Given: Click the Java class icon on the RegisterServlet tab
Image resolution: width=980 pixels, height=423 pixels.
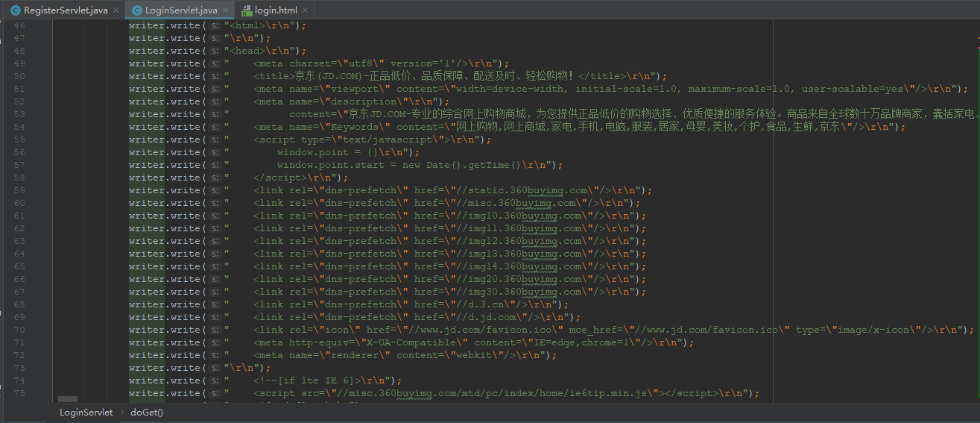Looking at the screenshot, I should tap(16, 10).
